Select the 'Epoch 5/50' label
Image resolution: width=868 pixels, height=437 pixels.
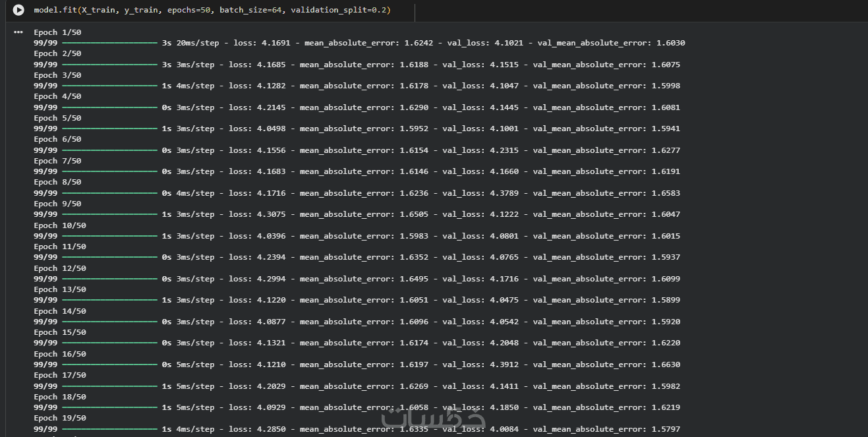tap(57, 118)
